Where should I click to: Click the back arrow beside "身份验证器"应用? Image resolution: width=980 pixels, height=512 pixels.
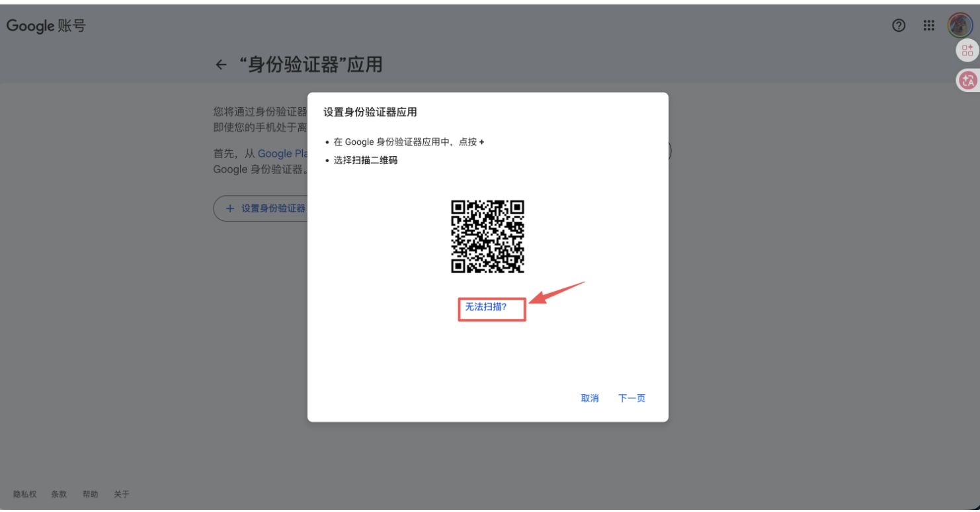(x=221, y=65)
